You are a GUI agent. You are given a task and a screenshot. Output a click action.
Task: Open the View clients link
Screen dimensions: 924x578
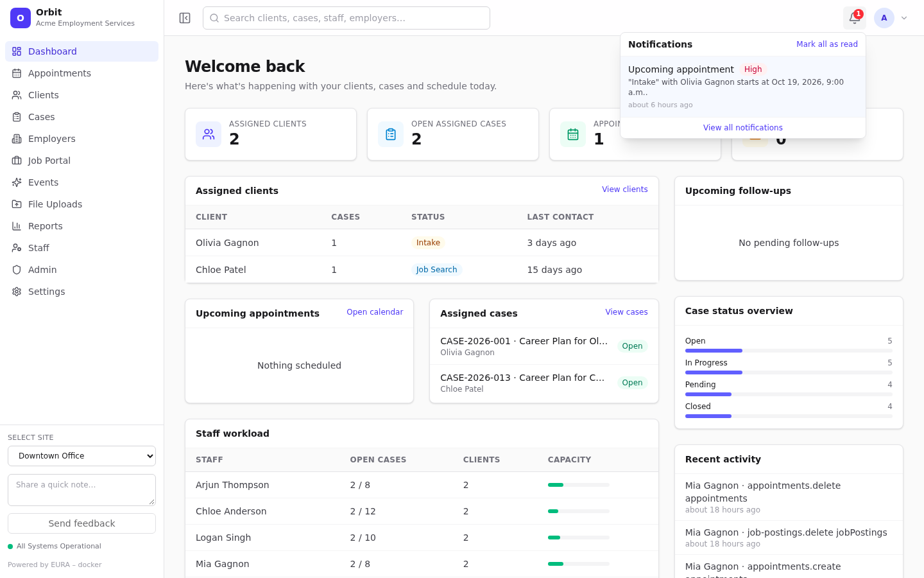pos(625,189)
